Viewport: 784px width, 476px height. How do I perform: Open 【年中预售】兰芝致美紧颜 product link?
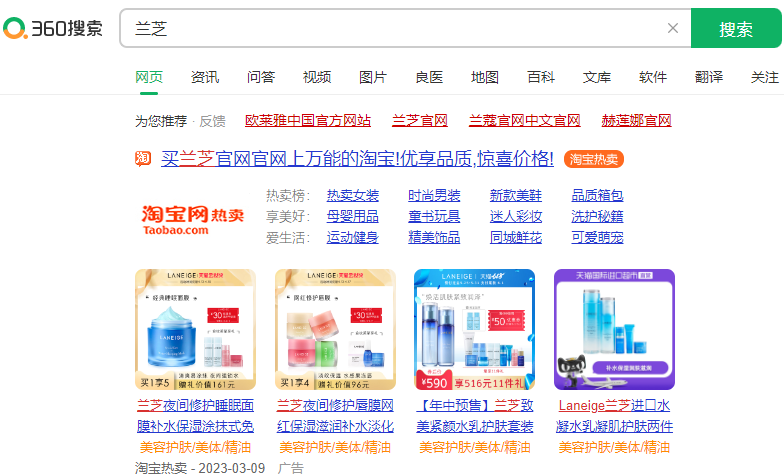pos(474,416)
